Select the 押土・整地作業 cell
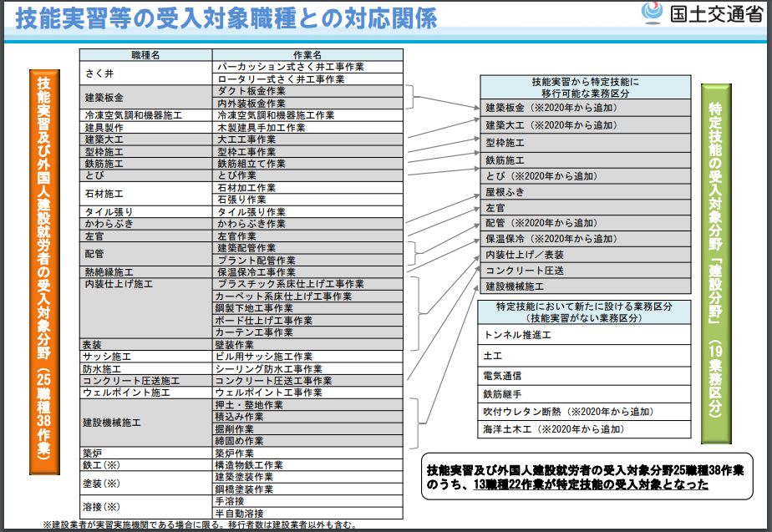 (x=307, y=404)
